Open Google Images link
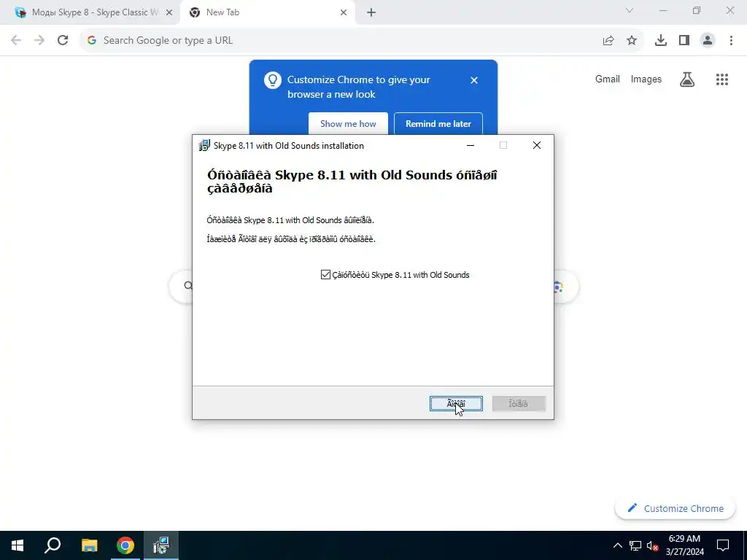This screenshot has height=560, width=747. pyautogui.click(x=646, y=79)
